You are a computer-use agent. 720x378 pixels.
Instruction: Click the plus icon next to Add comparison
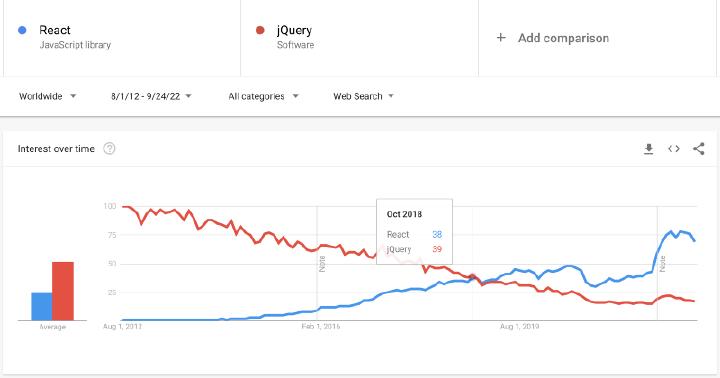point(501,38)
